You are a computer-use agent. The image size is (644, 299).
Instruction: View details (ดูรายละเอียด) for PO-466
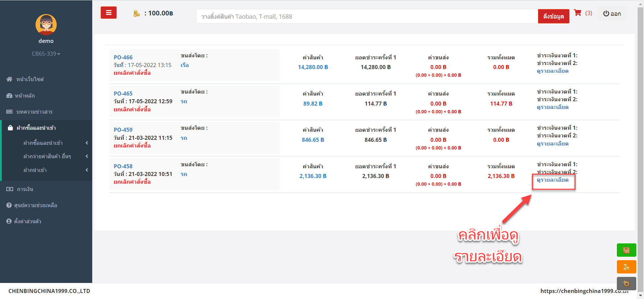coord(552,71)
